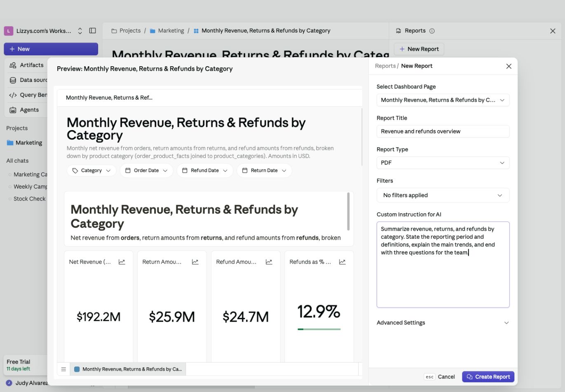Click the Marketing folder icon in breadcrumb
The image size is (565, 392).
(x=152, y=31)
